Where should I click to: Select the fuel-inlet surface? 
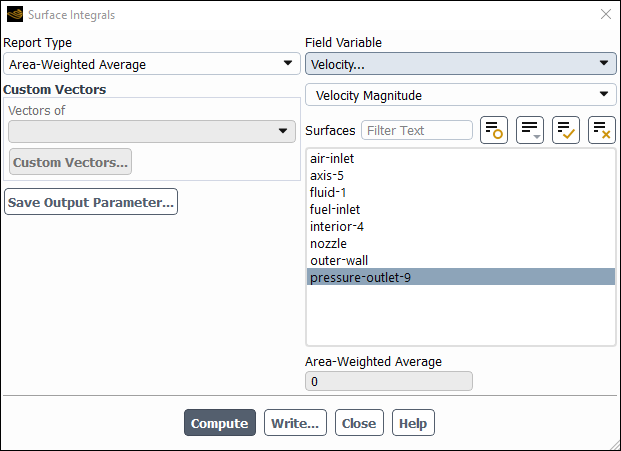(x=335, y=209)
